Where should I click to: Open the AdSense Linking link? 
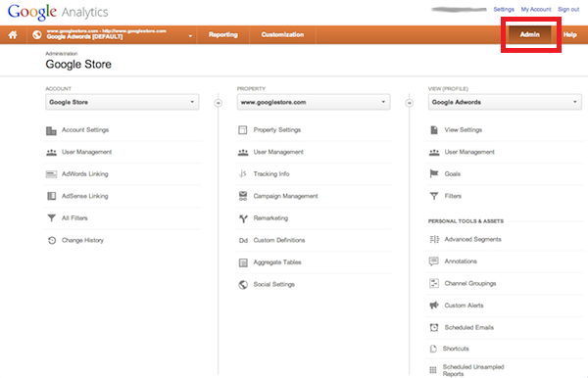tap(84, 196)
